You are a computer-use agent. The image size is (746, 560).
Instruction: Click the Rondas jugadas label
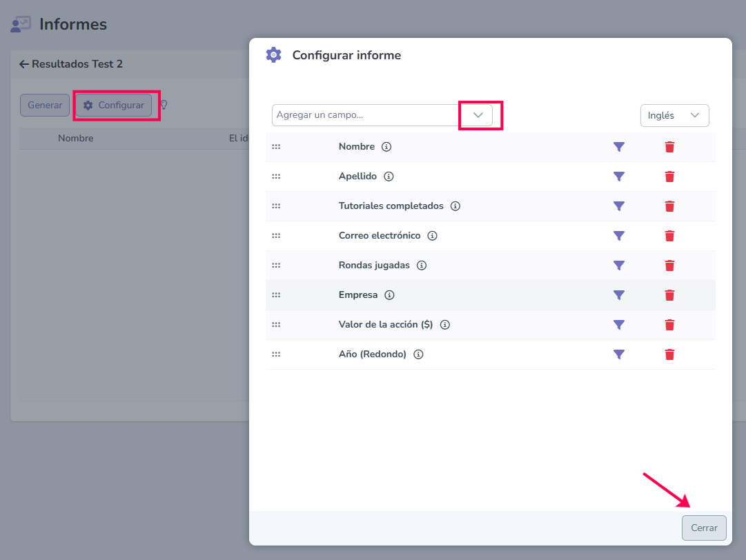click(374, 266)
